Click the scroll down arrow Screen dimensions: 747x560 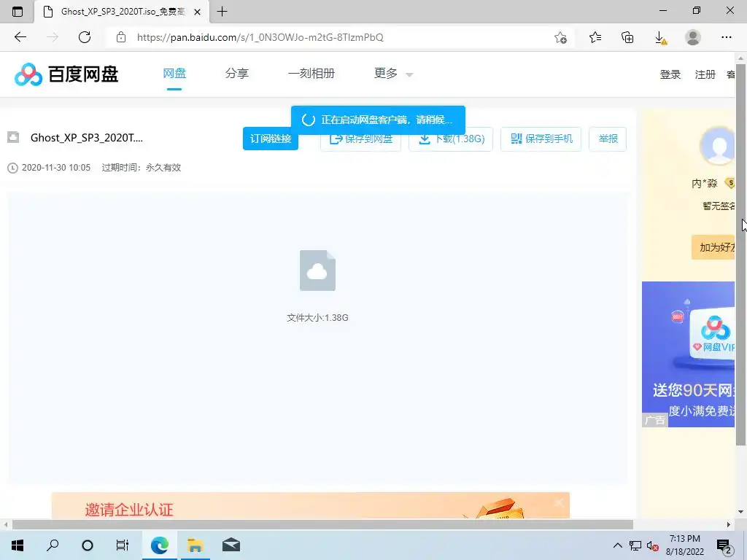click(741, 512)
